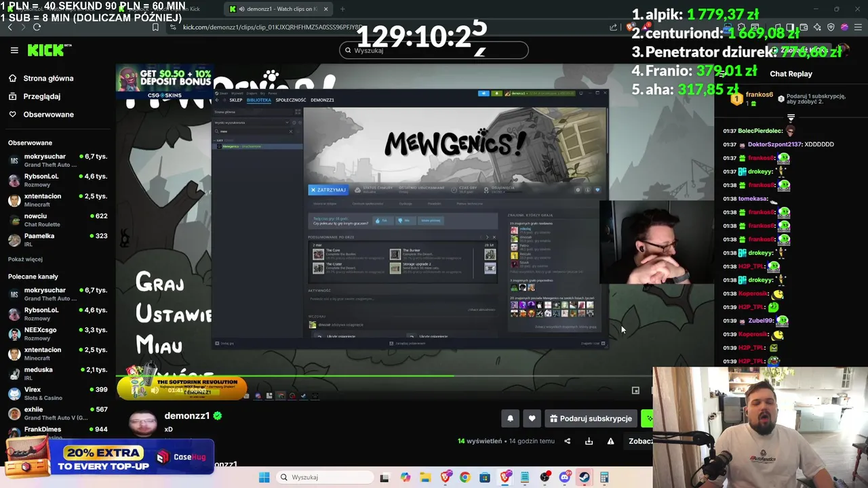Image resolution: width=868 pixels, height=488 pixels.
Task: Open the Brave VPN shield icon
Action: (x=831, y=27)
